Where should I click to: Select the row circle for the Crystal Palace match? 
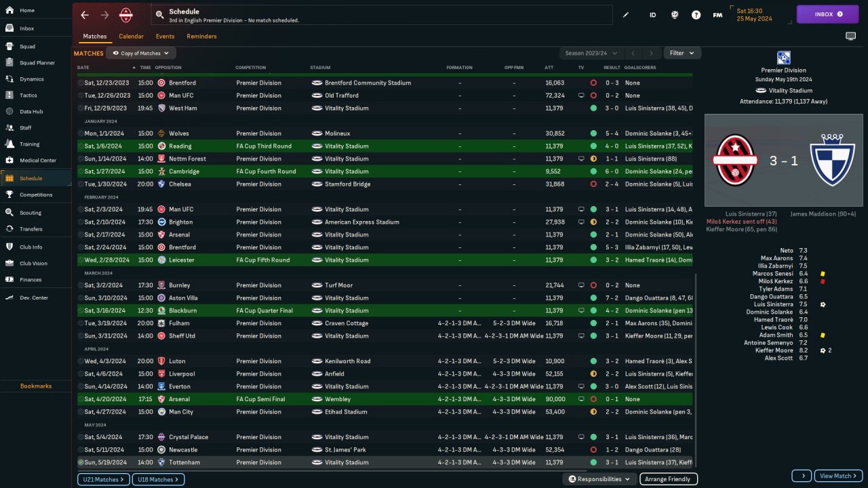coord(81,437)
